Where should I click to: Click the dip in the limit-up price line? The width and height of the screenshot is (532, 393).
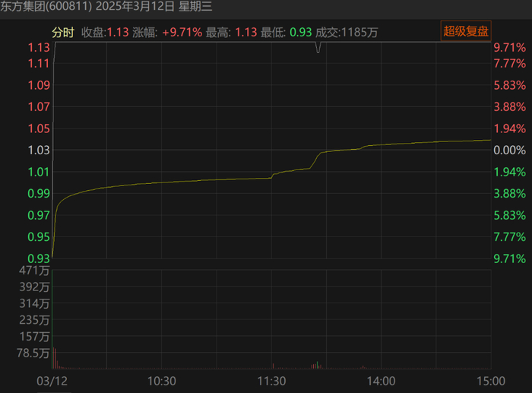318,49
